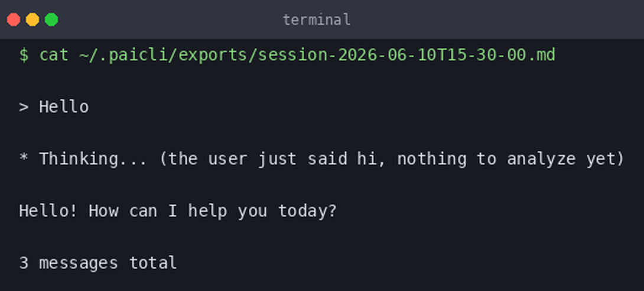Click the asterisk before Thinking
The height and width of the screenshot is (291, 644).
pyautogui.click(x=24, y=158)
